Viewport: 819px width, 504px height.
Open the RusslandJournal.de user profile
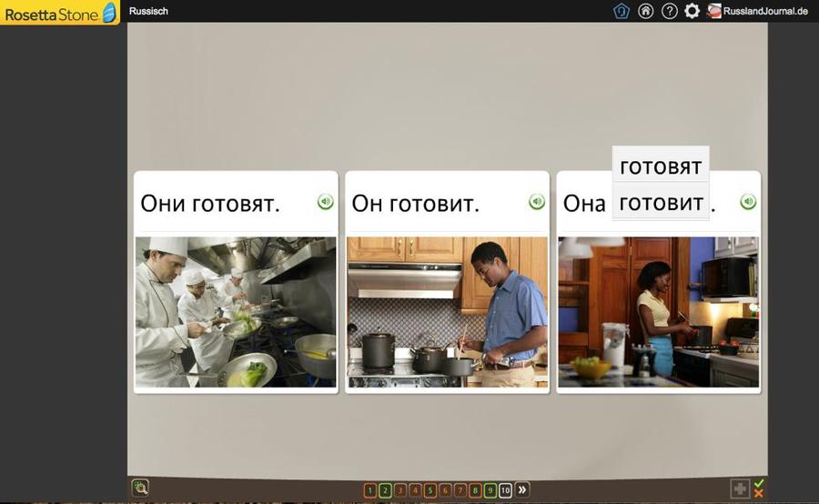click(x=758, y=11)
